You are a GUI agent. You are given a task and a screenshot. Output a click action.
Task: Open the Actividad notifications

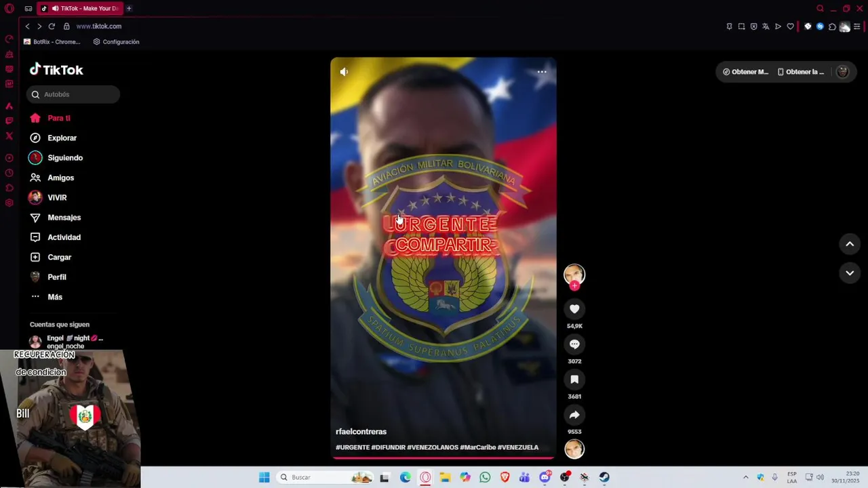pyautogui.click(x=55, y=237)
